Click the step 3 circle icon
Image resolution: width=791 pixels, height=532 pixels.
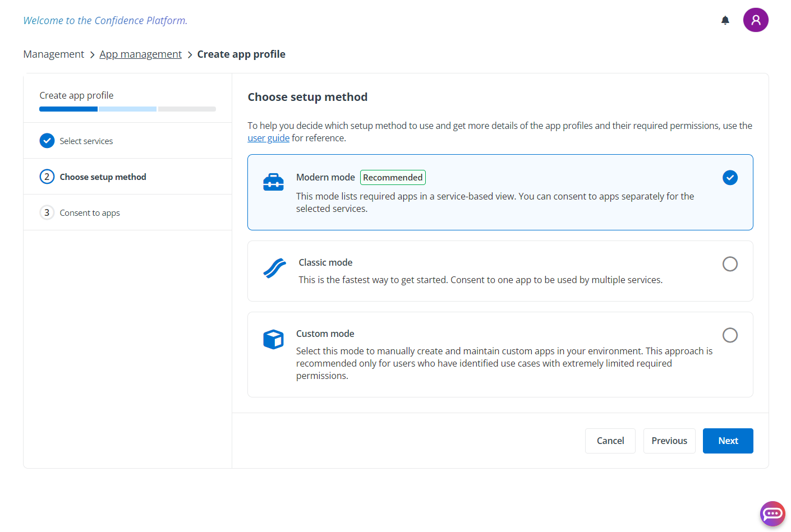point(47,212)
